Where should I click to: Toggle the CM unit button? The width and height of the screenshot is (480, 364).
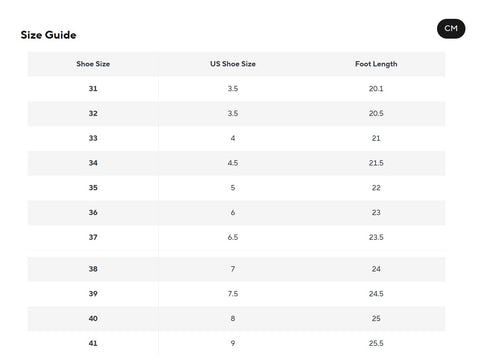(x=451, y=29)
